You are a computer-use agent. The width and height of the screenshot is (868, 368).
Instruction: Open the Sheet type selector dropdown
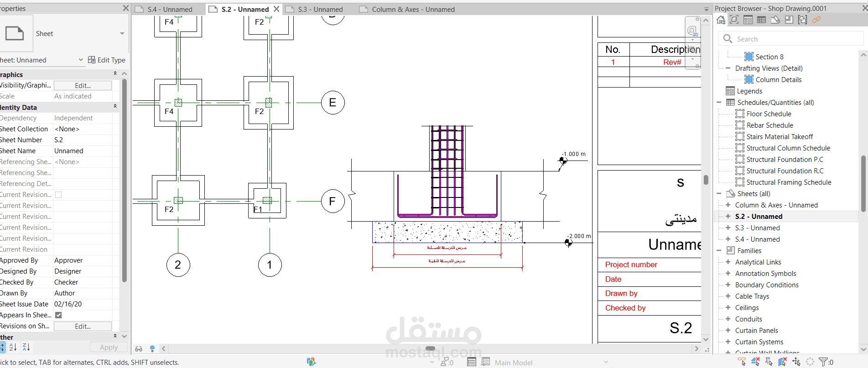click(122, 33)
